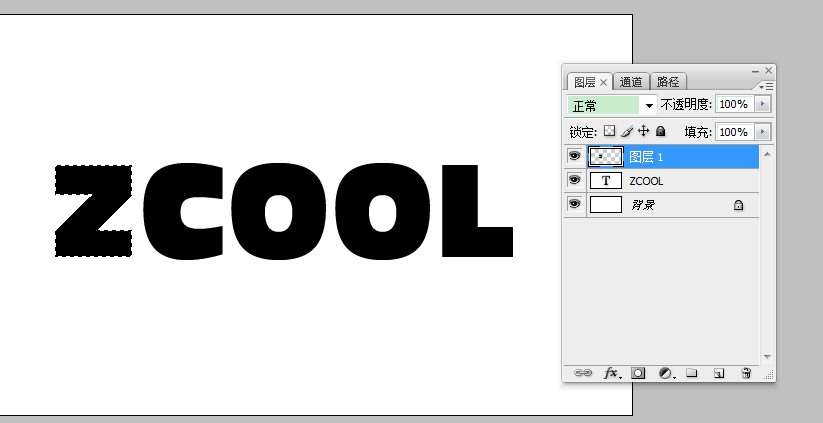Open the fx layer style menu
Image resolution: width=823 pixels, height=423 pixels.
pyautogui.click(x=611, y=373)
